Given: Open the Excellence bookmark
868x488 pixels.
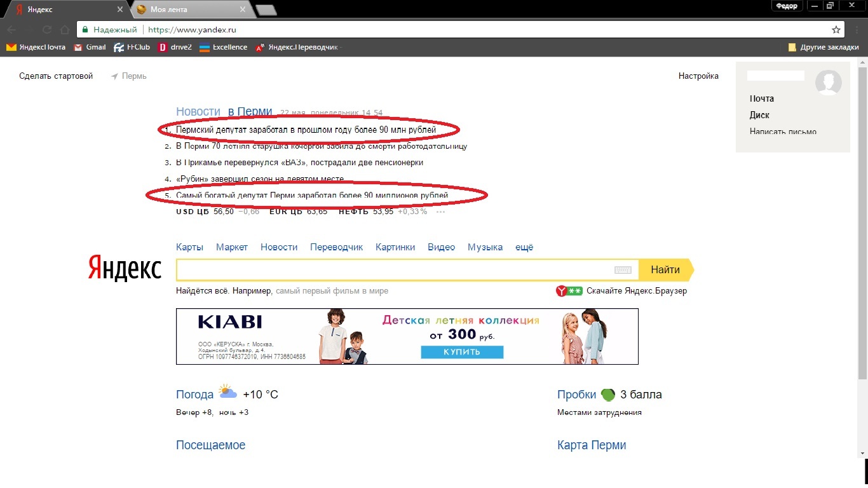Looking at the screenshot, I should click(x=223, y=47).
